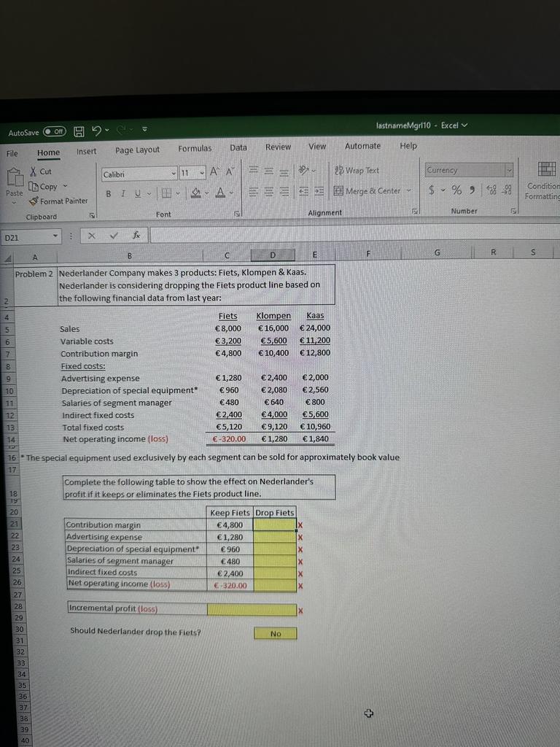560x747 pixels.
Task: Click the Save icon in title bar
Action: tap(79, 131)
